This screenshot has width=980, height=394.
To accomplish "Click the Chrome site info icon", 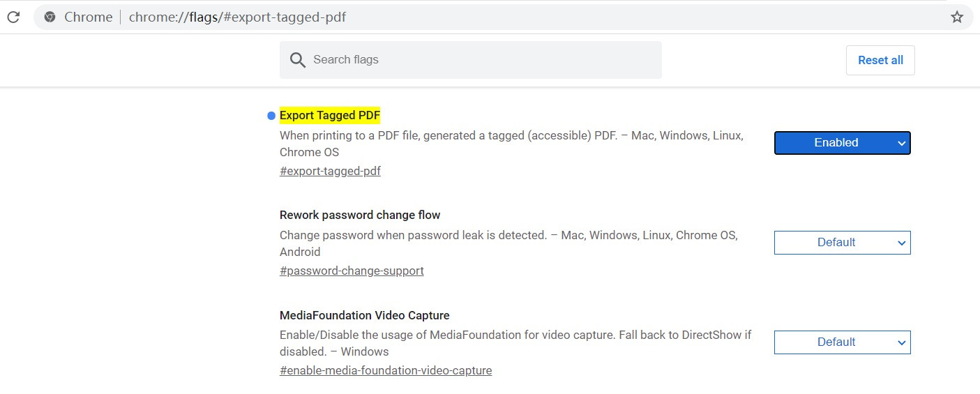I will (x=50, y=17).
